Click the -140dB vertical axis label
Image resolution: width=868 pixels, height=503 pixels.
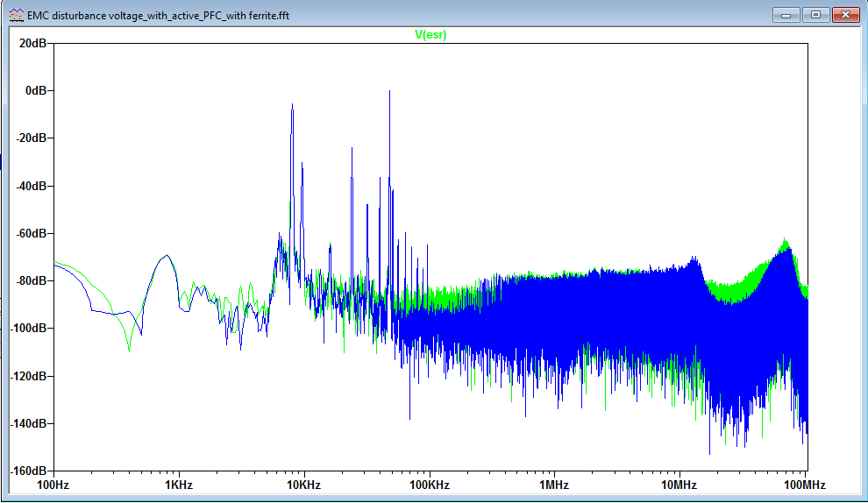coord(29,423)
